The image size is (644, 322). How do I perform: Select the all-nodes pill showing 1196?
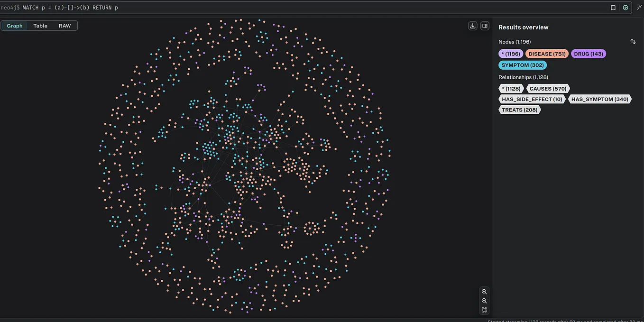point(510,53)
